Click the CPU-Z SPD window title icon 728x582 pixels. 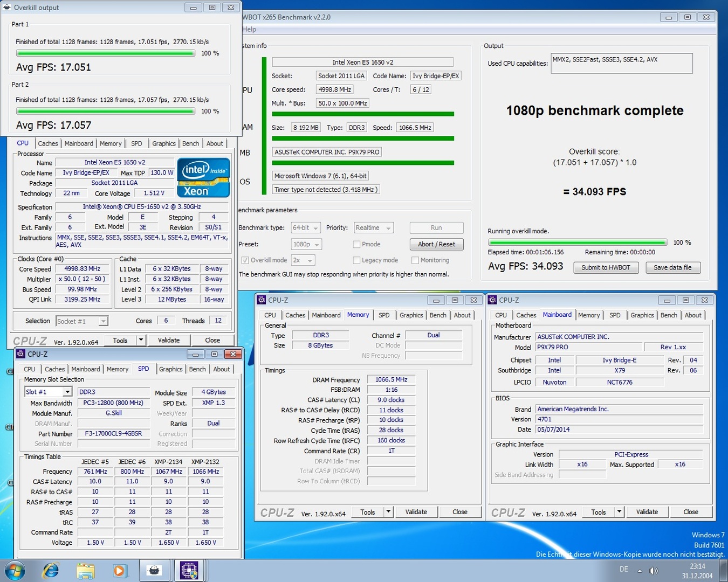[x=21, y=354]
